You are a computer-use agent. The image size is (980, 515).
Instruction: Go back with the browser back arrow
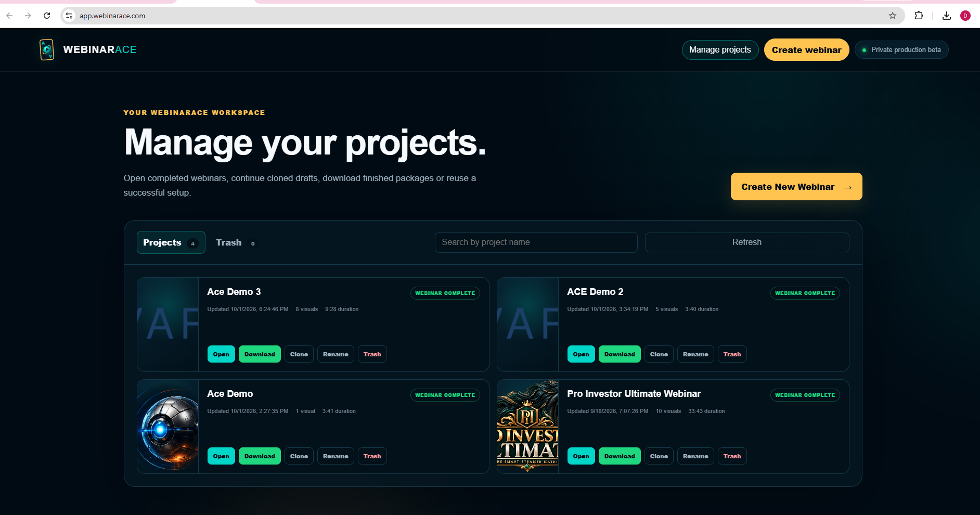(9, 16)
